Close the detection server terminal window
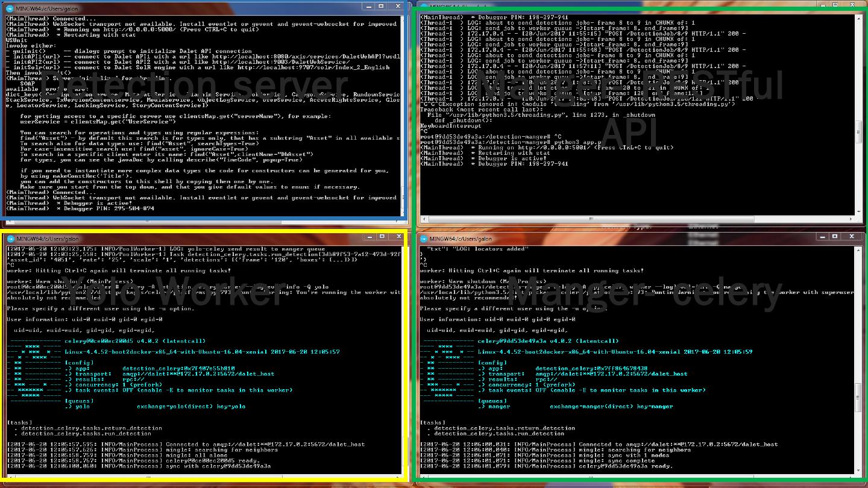868x488 pixels. 397,6
